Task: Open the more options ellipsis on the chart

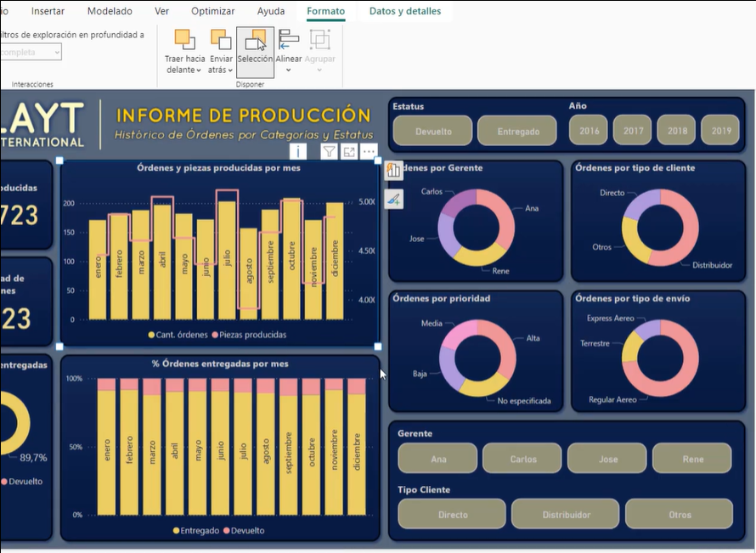Action: (370, 151)
